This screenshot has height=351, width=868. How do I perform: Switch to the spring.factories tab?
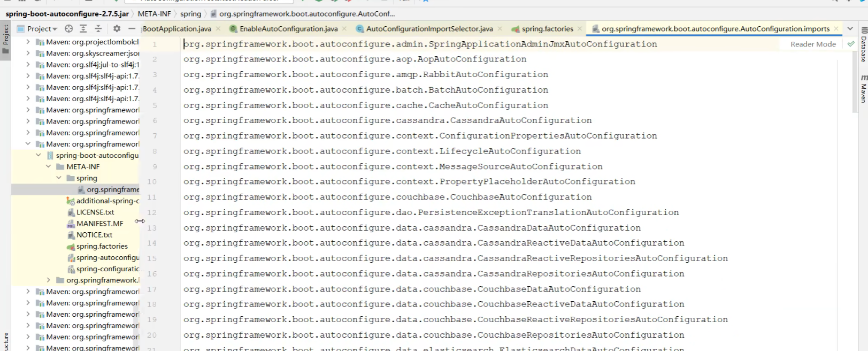547,29
